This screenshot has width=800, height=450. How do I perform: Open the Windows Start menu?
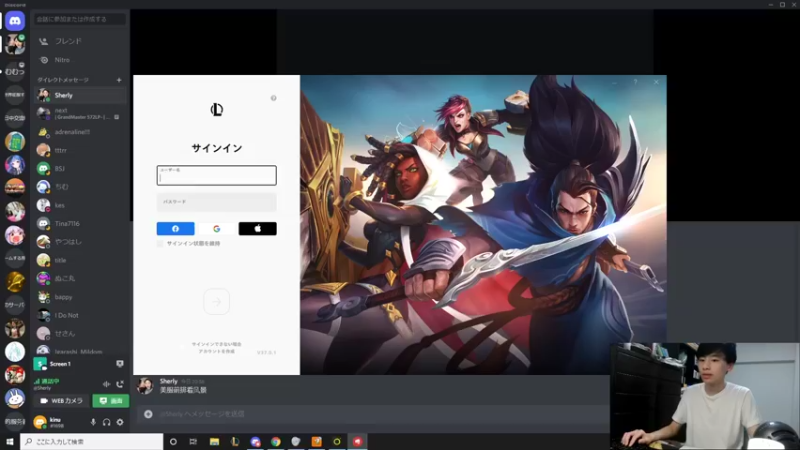click(x=10, y=442)
